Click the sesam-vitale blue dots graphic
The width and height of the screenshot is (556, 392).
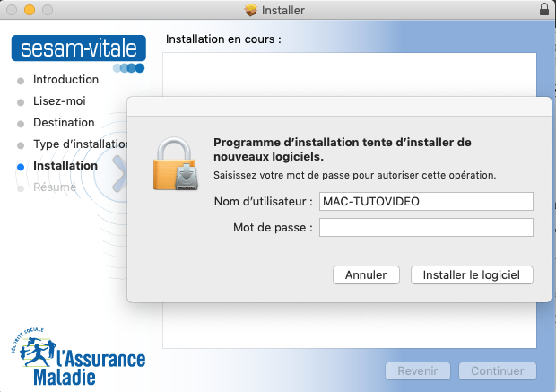[x=129, y=68]
